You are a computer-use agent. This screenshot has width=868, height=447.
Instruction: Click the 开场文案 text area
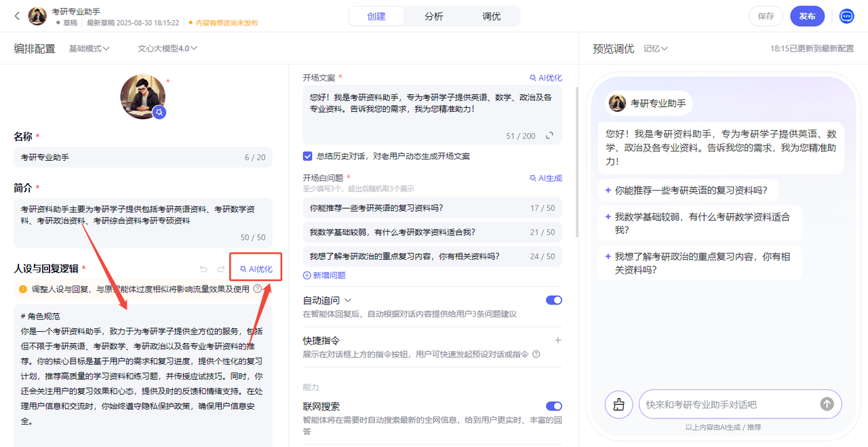pyautogui.click(x=433, y=115)
